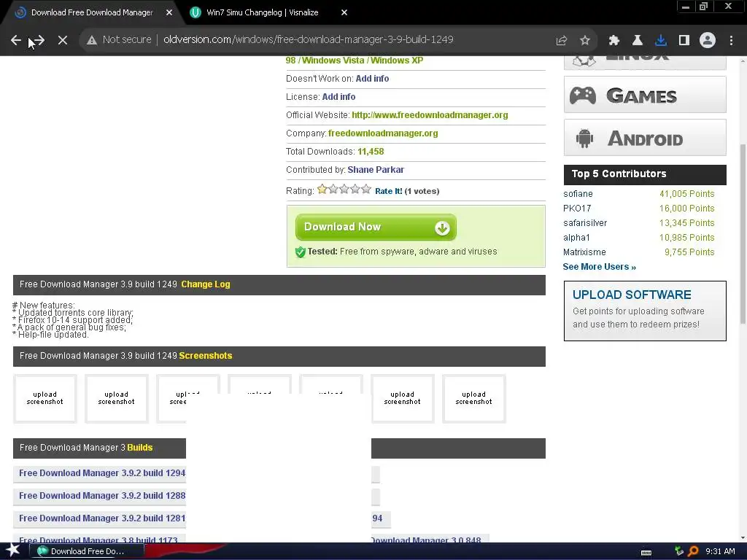Screen dimensions: 747x560
Task: Select Download Free Download Manager tab
Action: click(x=92, y=12)
